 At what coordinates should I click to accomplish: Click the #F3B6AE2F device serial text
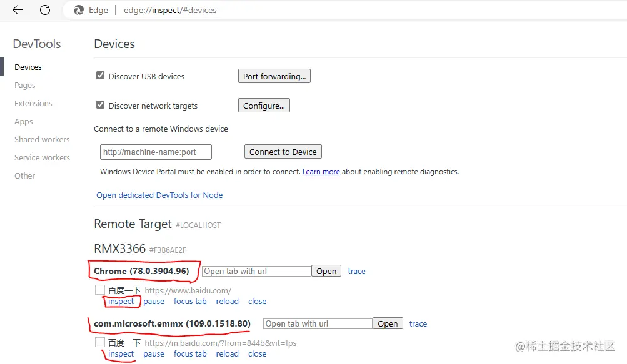click(168, 250)
